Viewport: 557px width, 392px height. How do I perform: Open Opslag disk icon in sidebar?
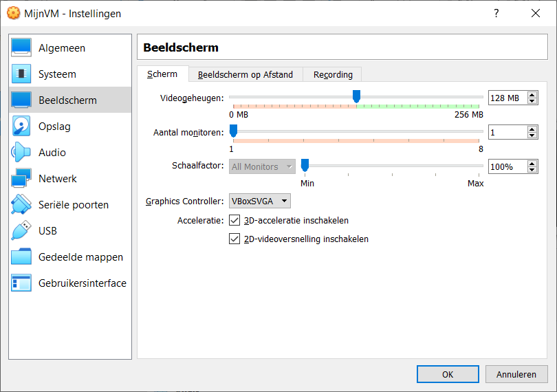(21, 127)
